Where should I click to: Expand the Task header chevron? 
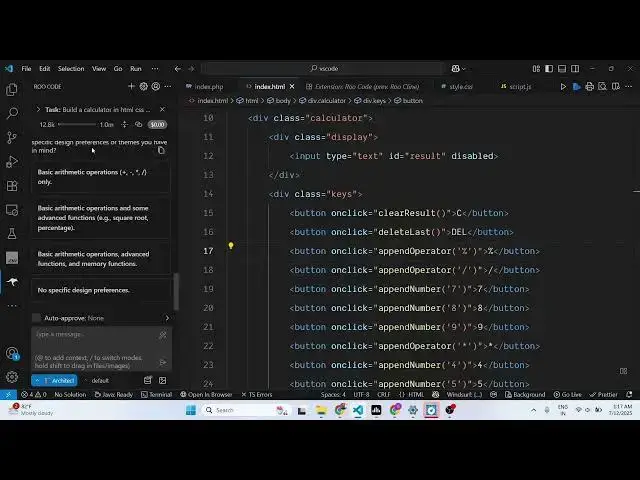coord(38,109)
